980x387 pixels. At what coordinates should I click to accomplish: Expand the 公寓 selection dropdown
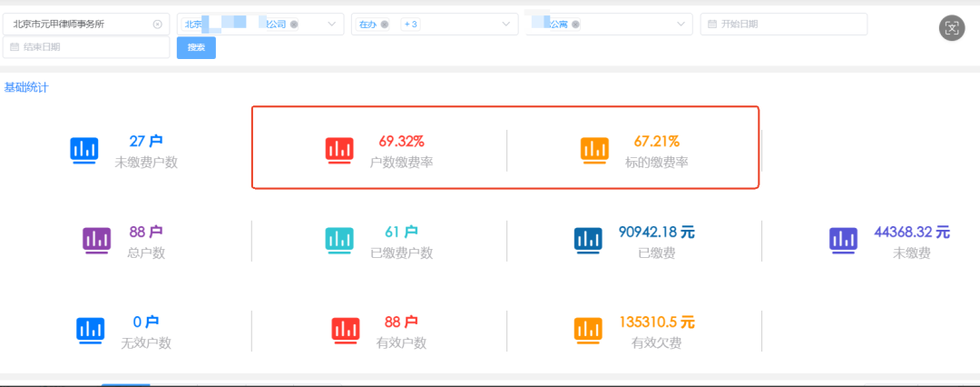coord(680,25)
